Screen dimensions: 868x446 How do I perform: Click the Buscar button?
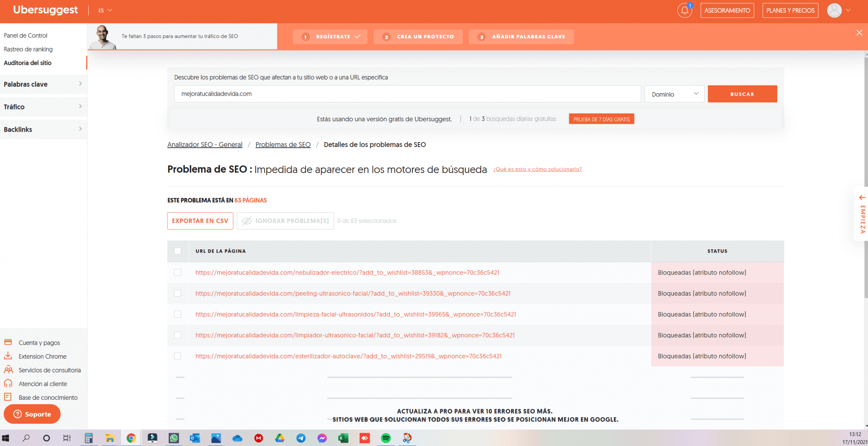coord(742,94)
